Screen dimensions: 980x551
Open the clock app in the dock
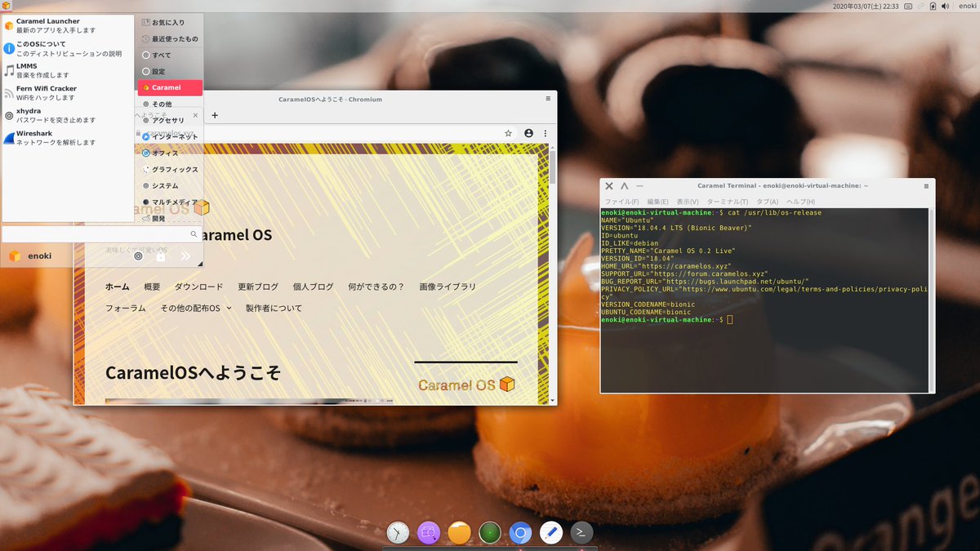[x=398, y=533]
